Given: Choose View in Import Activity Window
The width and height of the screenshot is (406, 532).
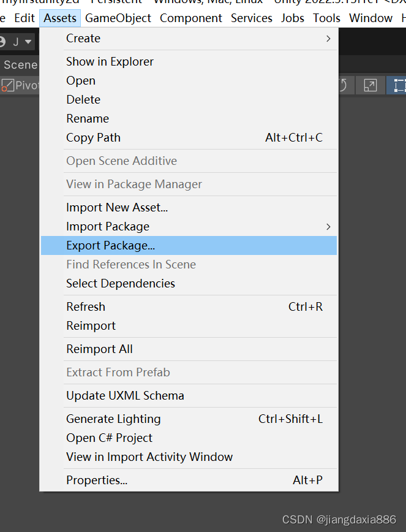Looking at the screenshot, I should [x=189, y=457].
